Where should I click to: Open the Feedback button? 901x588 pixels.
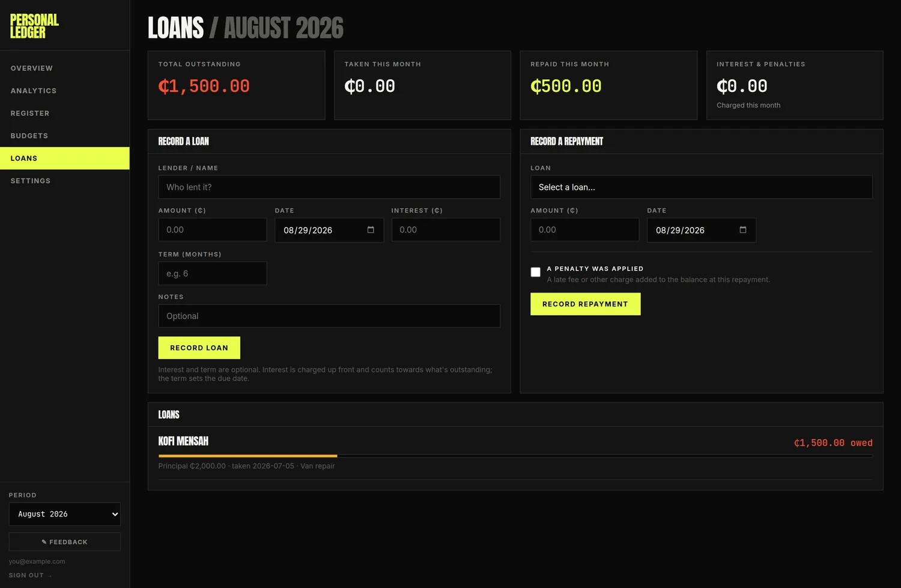[65, 542]
